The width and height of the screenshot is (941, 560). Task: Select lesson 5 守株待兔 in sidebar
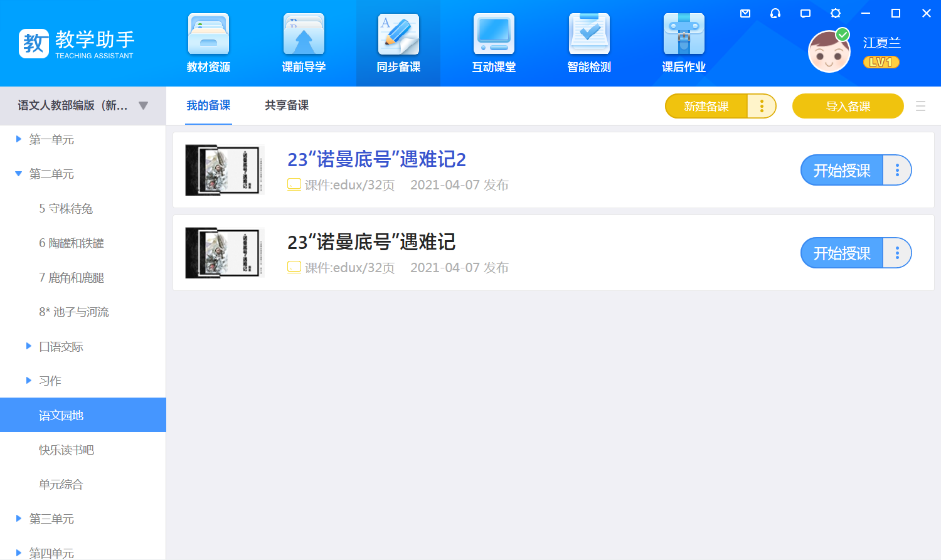pyautogui.click(x=66, y=208)
